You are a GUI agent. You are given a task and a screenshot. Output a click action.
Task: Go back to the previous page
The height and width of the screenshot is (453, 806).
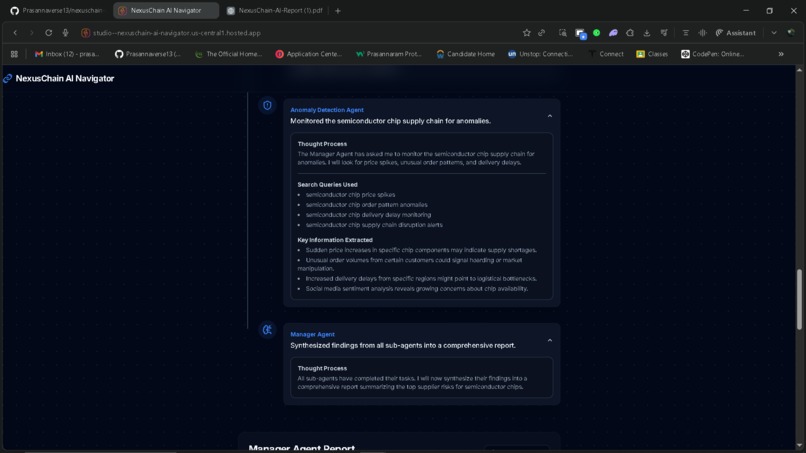click(x=15, y=33)
